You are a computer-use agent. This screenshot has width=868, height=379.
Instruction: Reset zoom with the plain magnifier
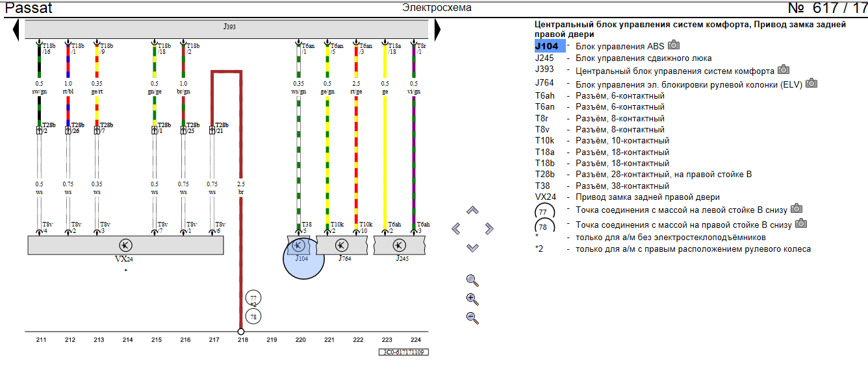pyautogui.click(x=472, y=280)
